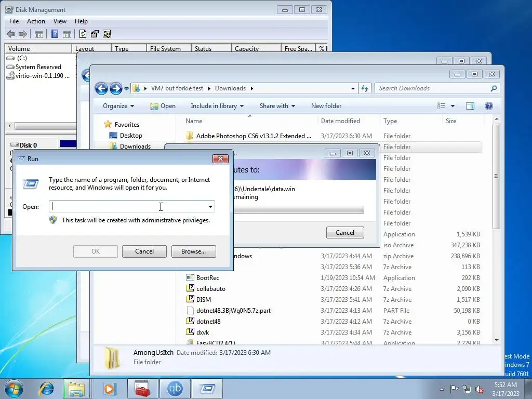Refresh the Downloads folder address bar
Viewport: 532px width, 399px height.
click(x=365, y=88)
